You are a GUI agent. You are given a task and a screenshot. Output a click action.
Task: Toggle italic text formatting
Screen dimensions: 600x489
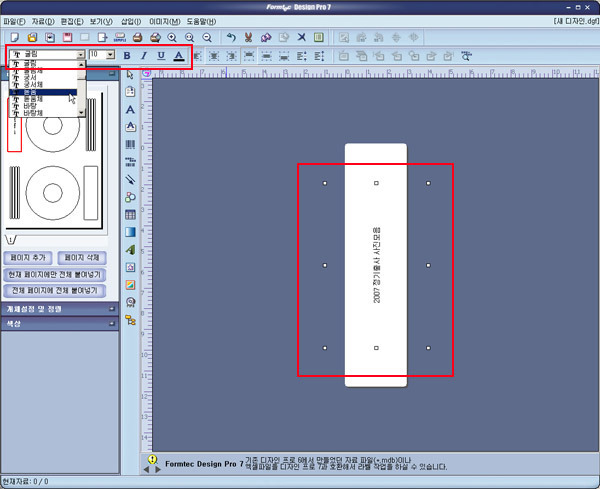pos(143,55)
